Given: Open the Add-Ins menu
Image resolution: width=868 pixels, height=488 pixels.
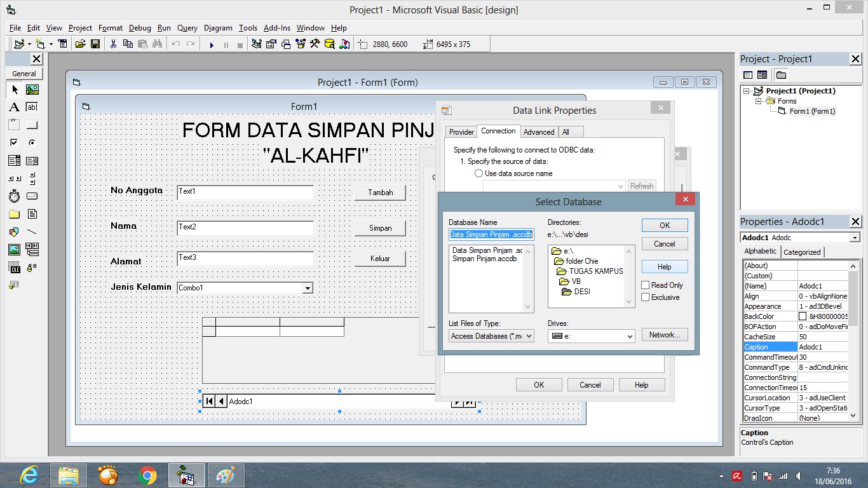Looking at the screenshot, I should pyautogui.click(x=277, y=28).
